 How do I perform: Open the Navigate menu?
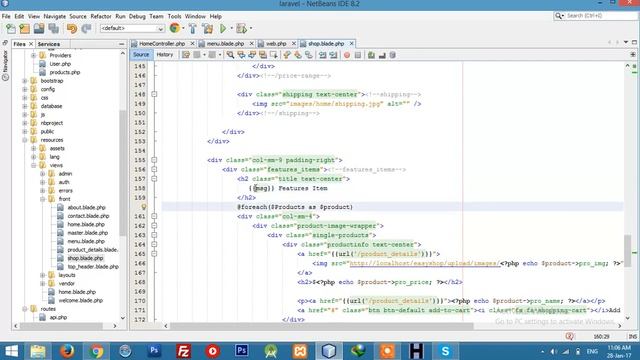[55, 16]
